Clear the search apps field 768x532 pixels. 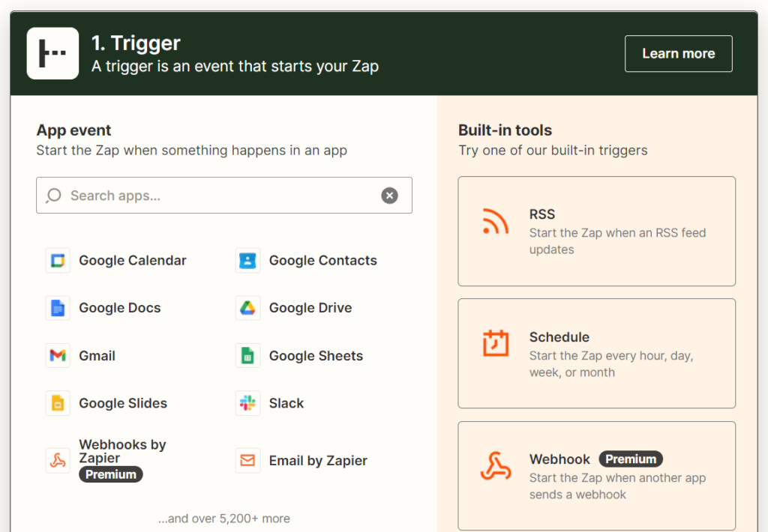389,196
